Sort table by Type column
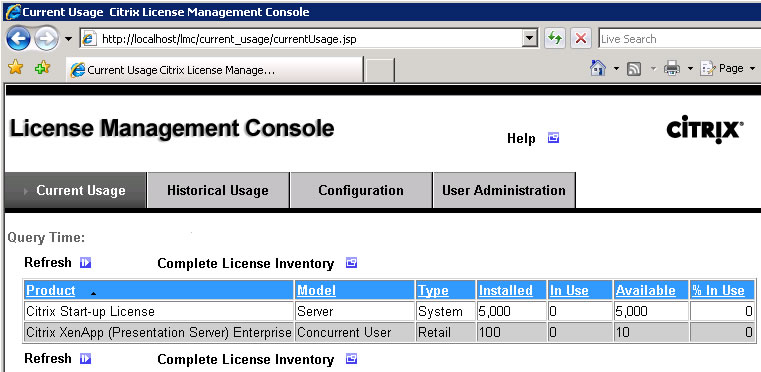Screen dimensions: 761x372 [x=433, y=290]
